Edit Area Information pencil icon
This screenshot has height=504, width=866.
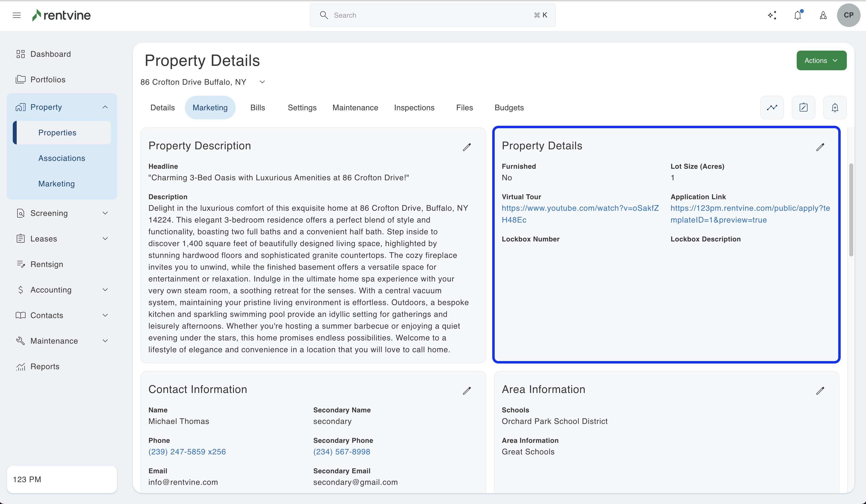point(820,391)
